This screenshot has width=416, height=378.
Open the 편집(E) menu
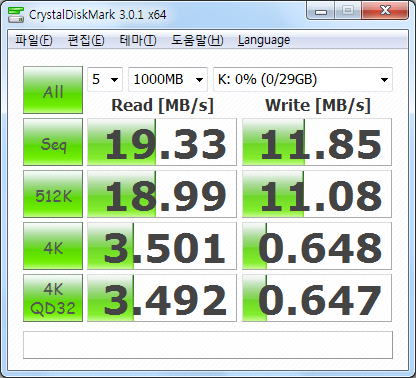click(x=86, y=40)
